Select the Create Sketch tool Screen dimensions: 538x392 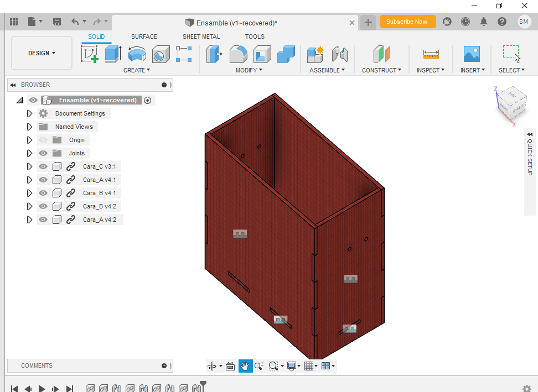pos(90,54)
